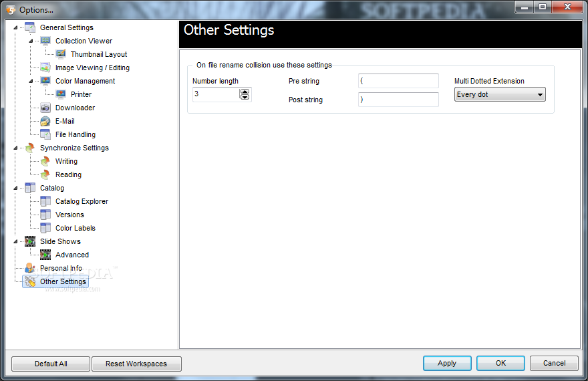
Task: Click the Color Labels icon
Action: tap(45, 228)
